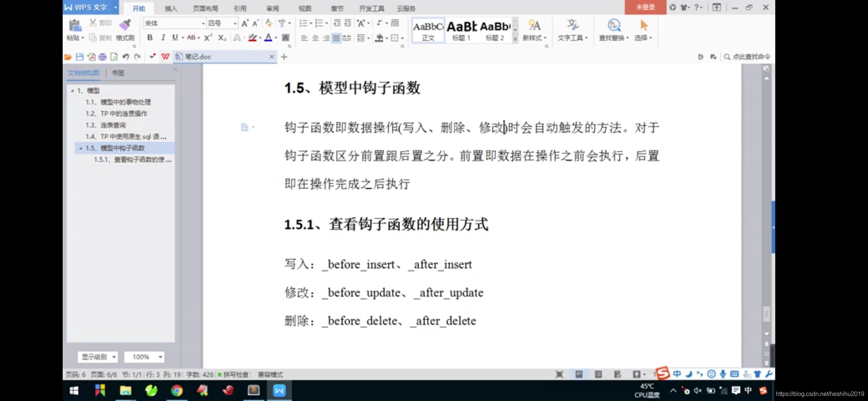The height and width of the screenshot is (401, 868).
Task: Click the undo arrow
Action: 126,57
